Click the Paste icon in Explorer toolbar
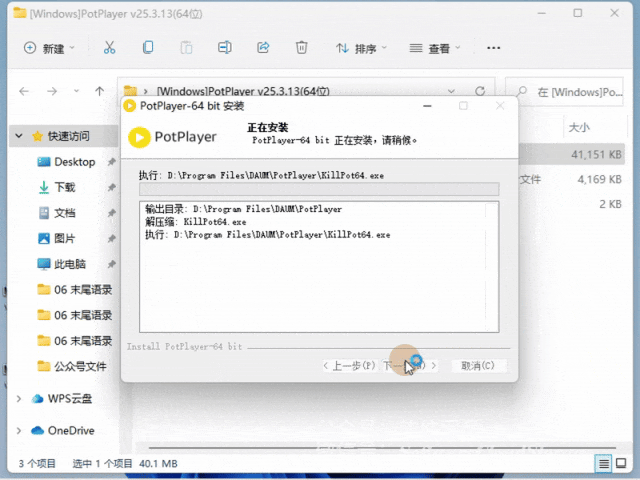The height and width of the screenshot is (480, 640). pyautogui.click(x=187, y=48)
